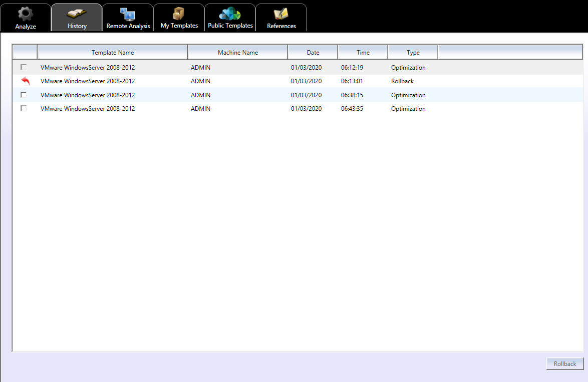The image size is (588, 382).
Task: Select template name in 06:38:15 row
Action: pos(88,95)
